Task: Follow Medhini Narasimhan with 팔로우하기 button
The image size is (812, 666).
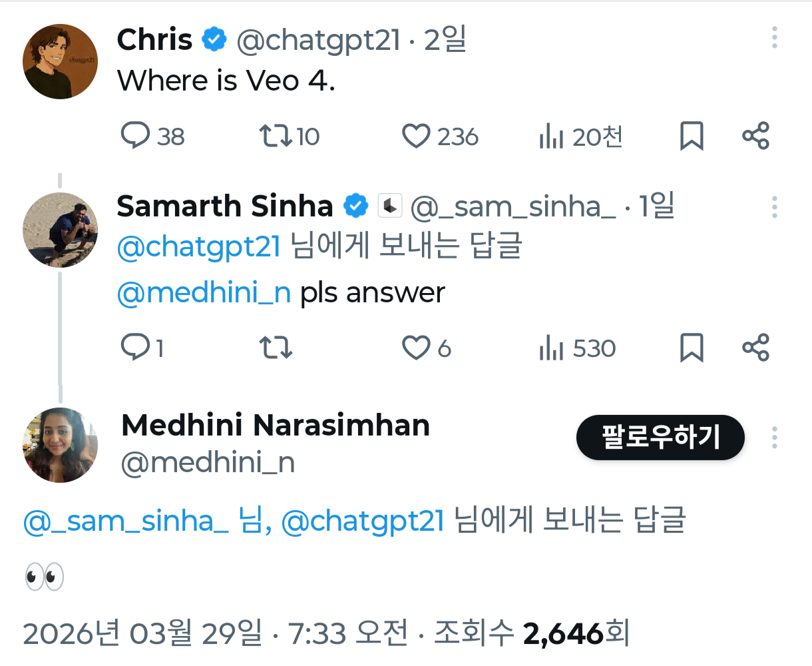Action: click(660, 438)
